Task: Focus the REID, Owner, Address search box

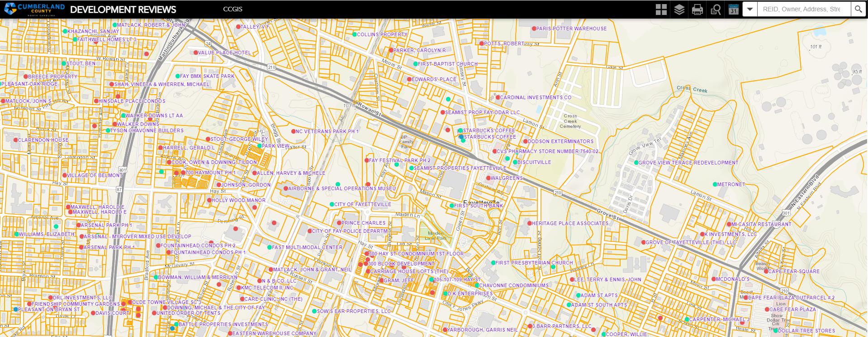Action: tap(804, 9)
